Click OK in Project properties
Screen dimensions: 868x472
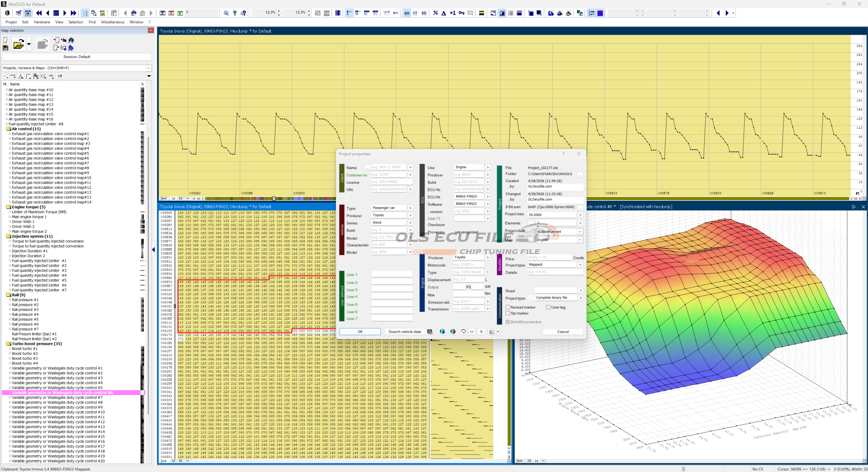(360, 332)
